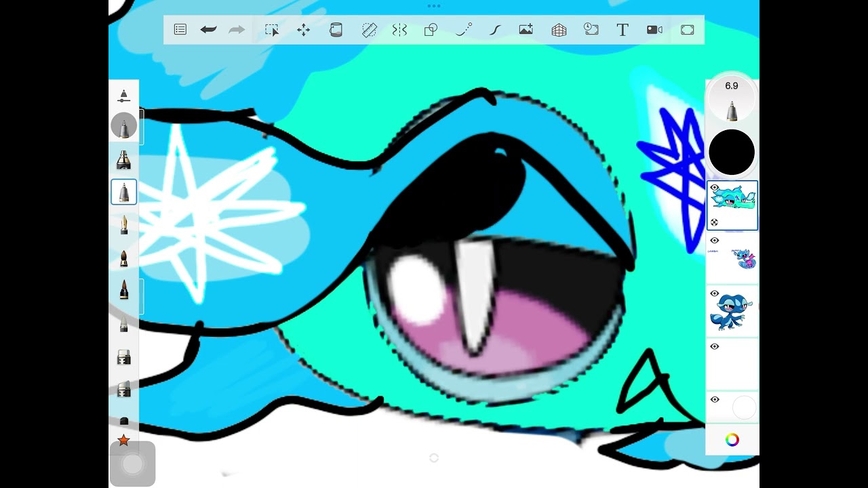Enable the Symmetry tool
The height and width of the screenshot is (488, 868).
pyautogui.click(x=399, y=30)
